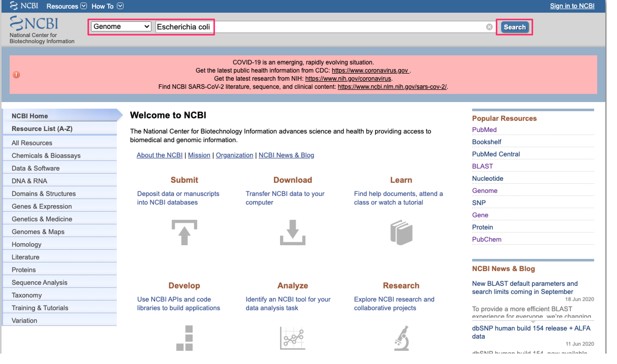Open Chemicals & Bioassays category
This screenshot has height=364, width=617.
[60, 155]
